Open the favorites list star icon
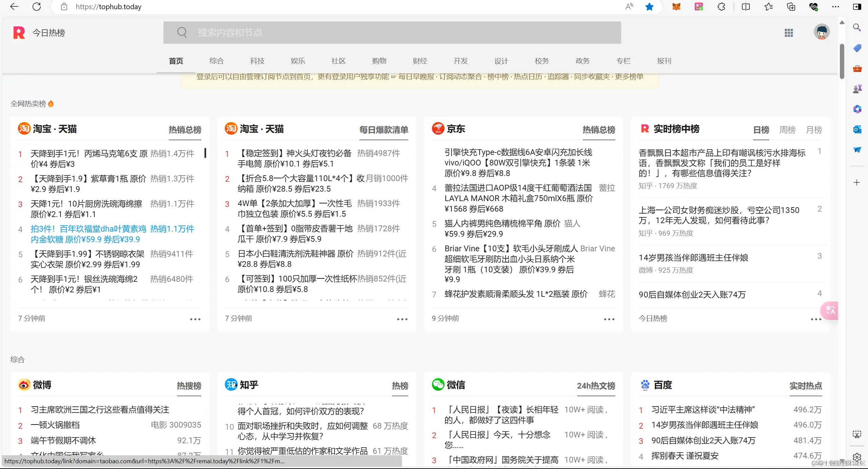 coord(768,6)
